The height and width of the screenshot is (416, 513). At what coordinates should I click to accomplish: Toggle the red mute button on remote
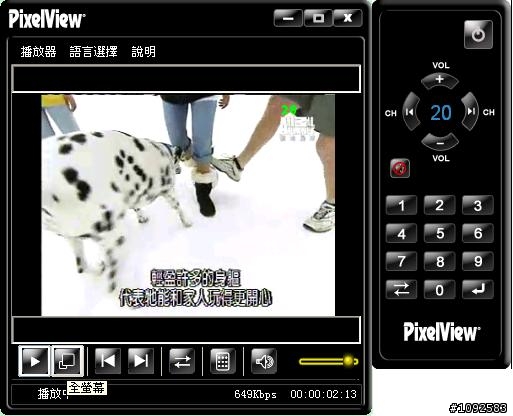click(400, 168)
